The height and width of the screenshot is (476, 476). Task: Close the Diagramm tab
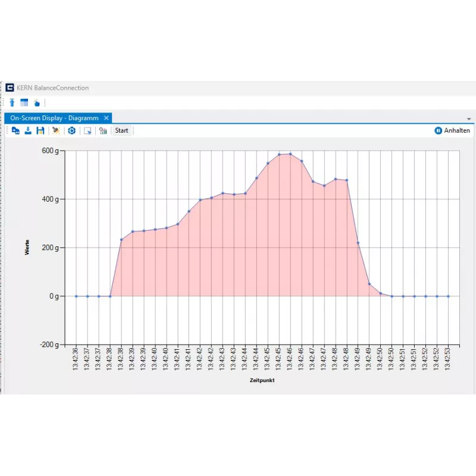106,118
